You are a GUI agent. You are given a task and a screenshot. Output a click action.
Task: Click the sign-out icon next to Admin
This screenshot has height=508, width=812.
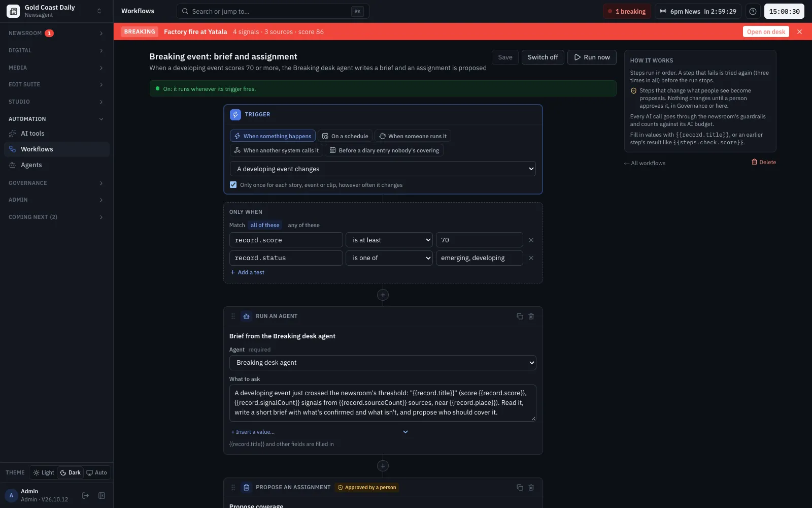tap(86, 495)
